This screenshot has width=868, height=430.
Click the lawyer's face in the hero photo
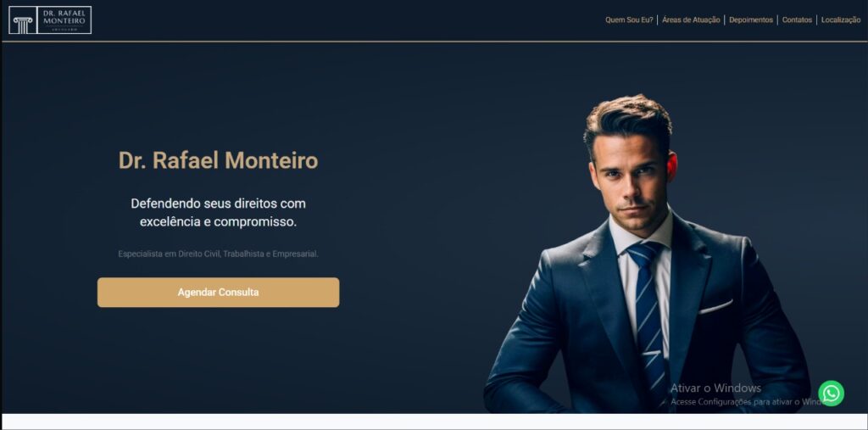point(632,177)
